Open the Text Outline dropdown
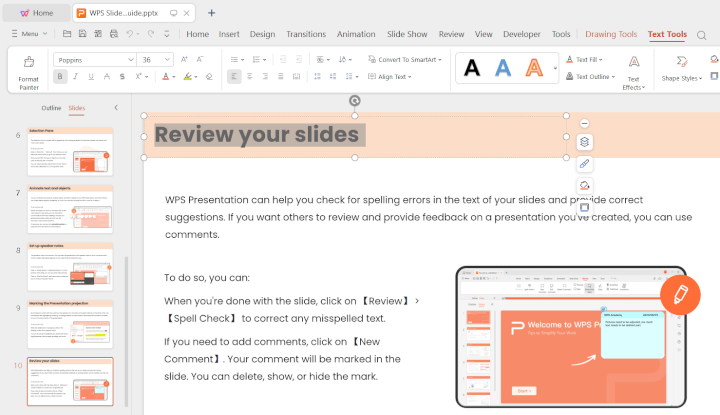 pyautogui.click(x=590, y=76)
